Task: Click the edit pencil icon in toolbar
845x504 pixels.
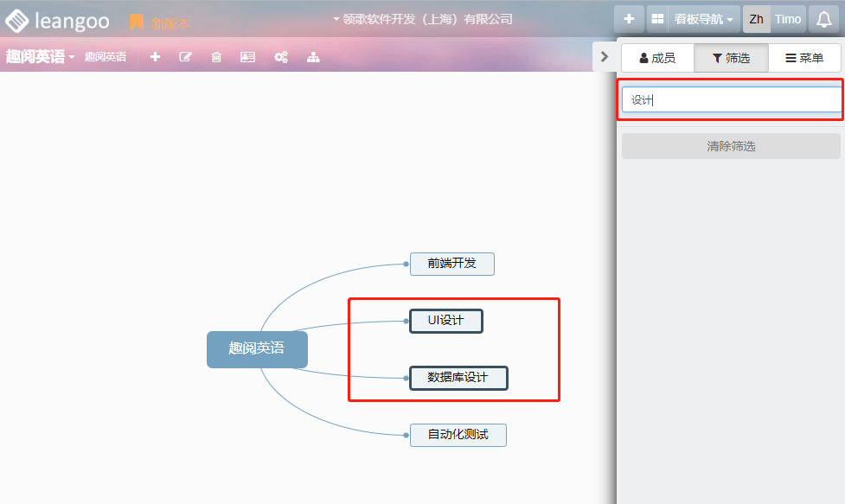Action: pyautogui.click(x=185, y=57)
